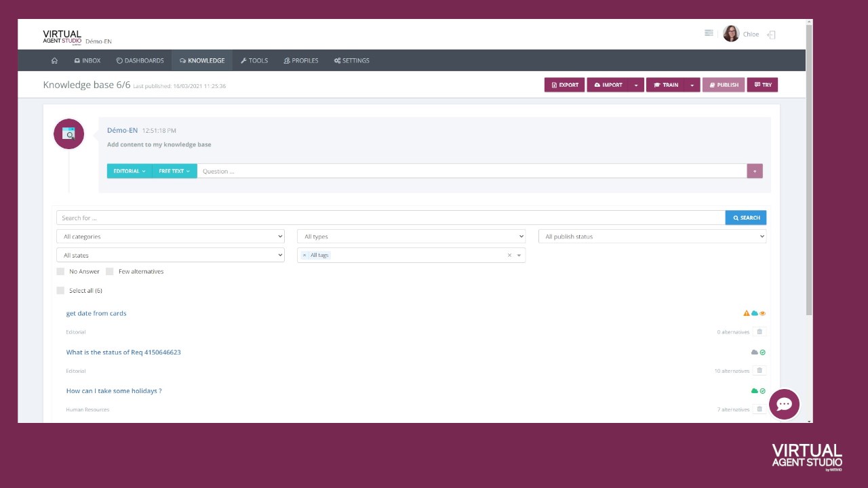This screenshot has height=488, width=868.
Task: Expand the tags selector arrow
Action: tap(519, 256)
